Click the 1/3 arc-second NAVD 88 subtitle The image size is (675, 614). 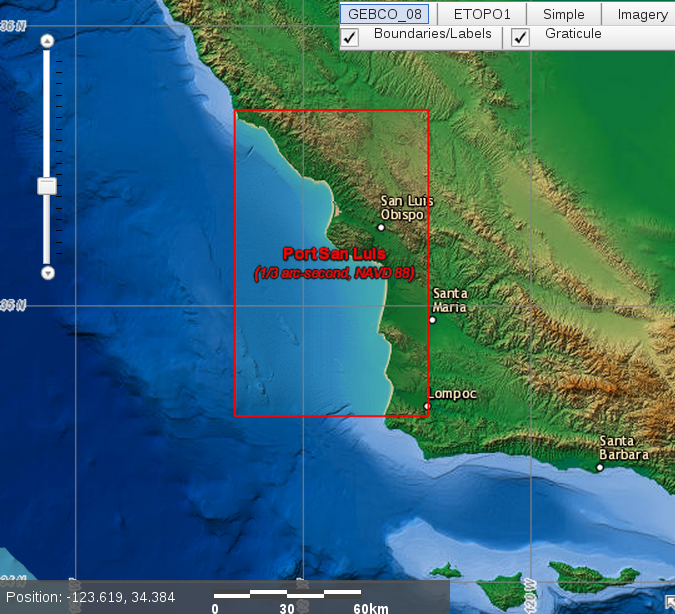[x=334, y=273]
